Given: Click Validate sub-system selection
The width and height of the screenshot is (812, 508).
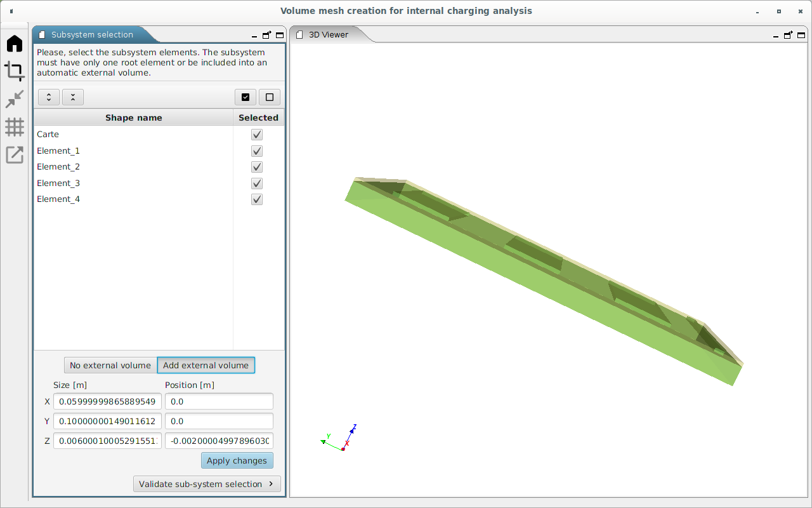Looking at the screenshot, I should click(207, 484).
